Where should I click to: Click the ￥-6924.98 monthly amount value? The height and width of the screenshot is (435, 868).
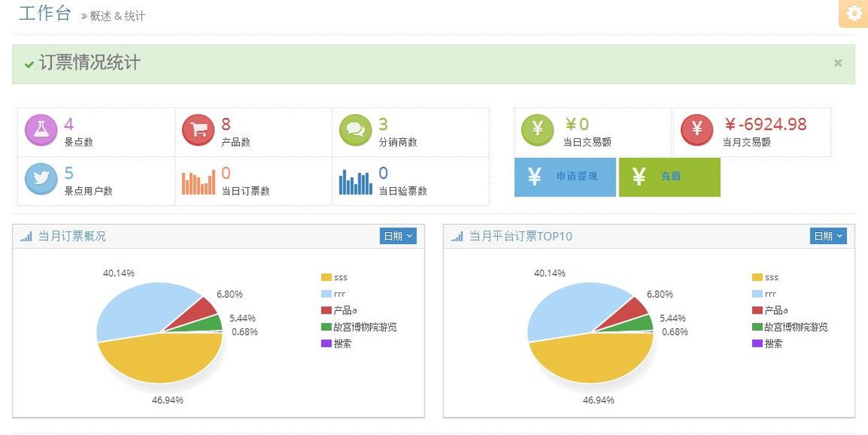tap(765, 124)
